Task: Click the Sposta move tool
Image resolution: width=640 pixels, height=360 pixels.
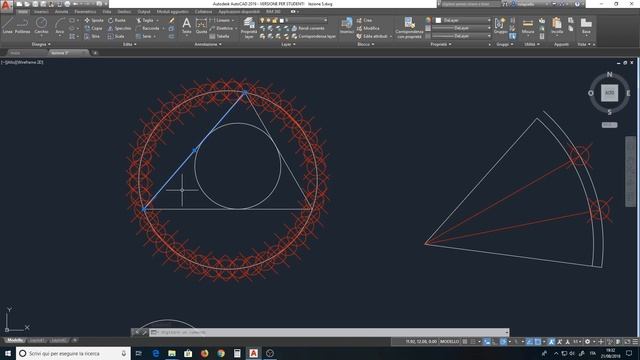Action: (x=94, y=20)
